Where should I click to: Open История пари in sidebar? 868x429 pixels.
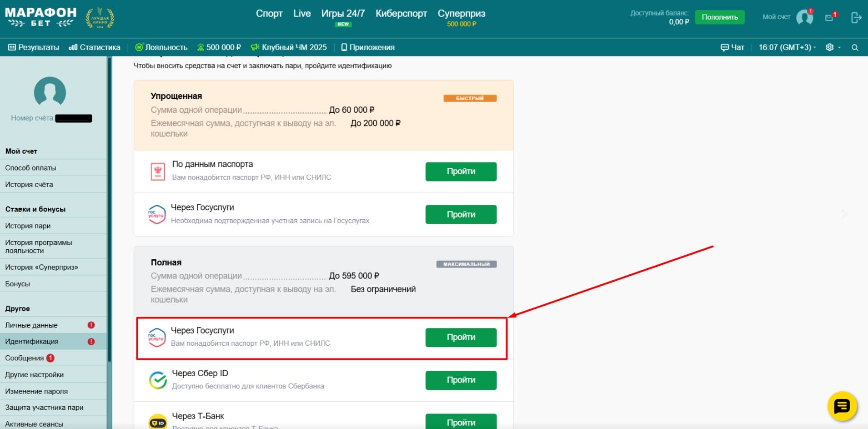coord(53,226)
